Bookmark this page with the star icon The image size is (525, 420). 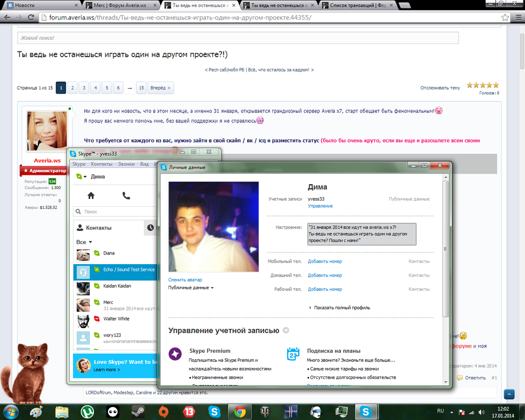(505, 17)
